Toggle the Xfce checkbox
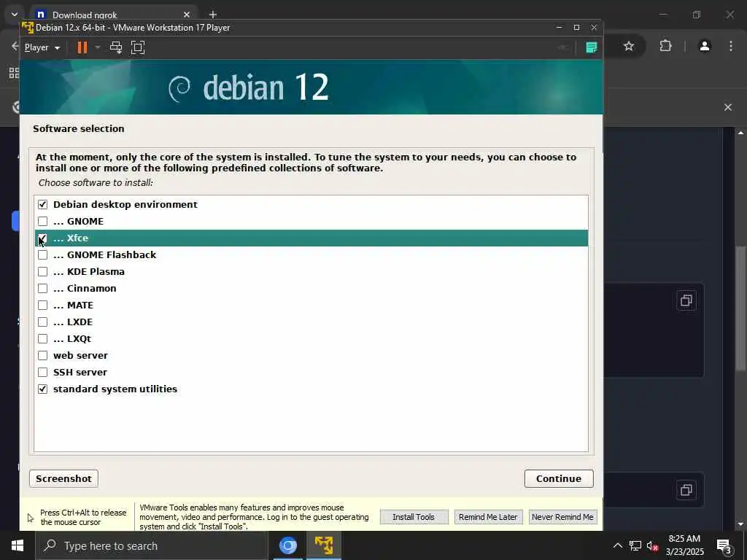 [43, 238]
